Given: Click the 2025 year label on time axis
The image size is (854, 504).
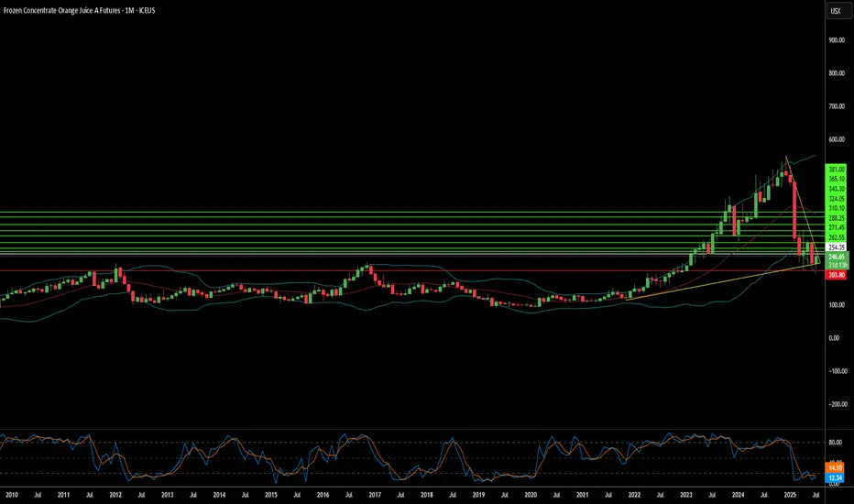Looking at the screenshot, I should click(x=790, y=495).
